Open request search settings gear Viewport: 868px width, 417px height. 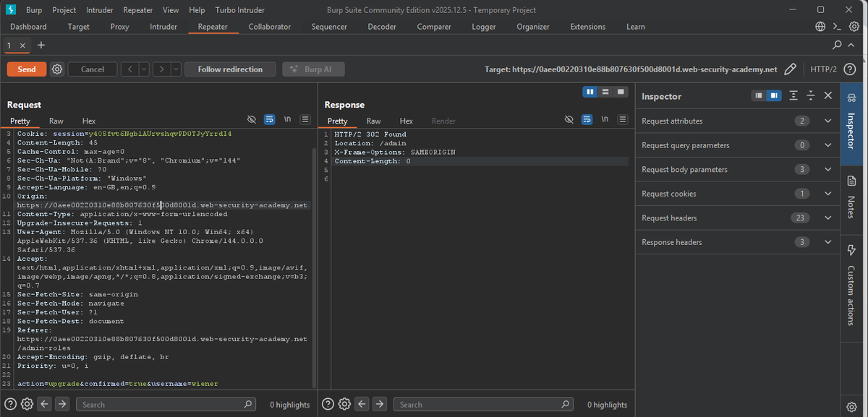[27, 404]
